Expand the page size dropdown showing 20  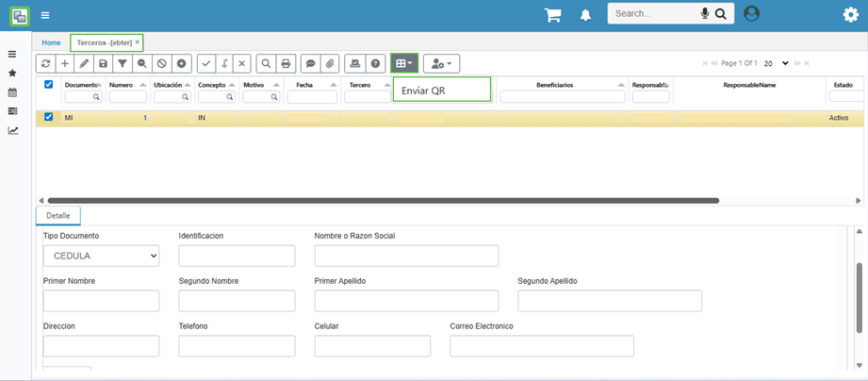pyautogui.click(x=777, y=63)
